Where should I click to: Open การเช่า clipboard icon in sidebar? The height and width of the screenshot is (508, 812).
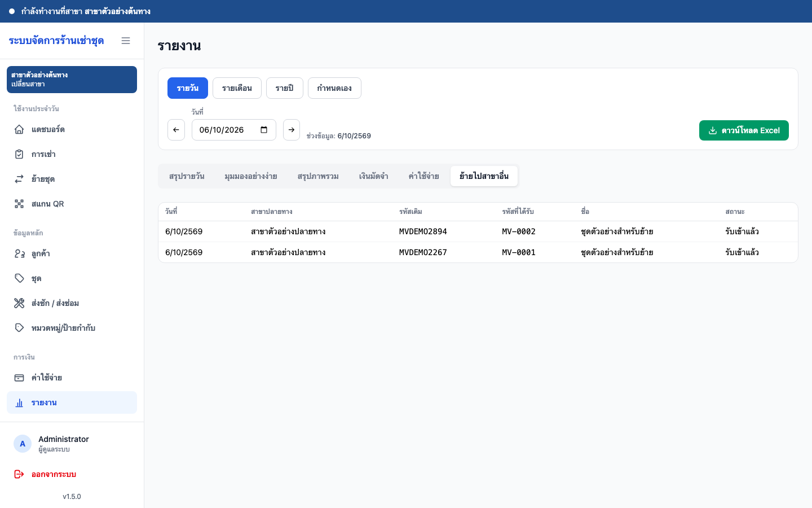(19, 154)
